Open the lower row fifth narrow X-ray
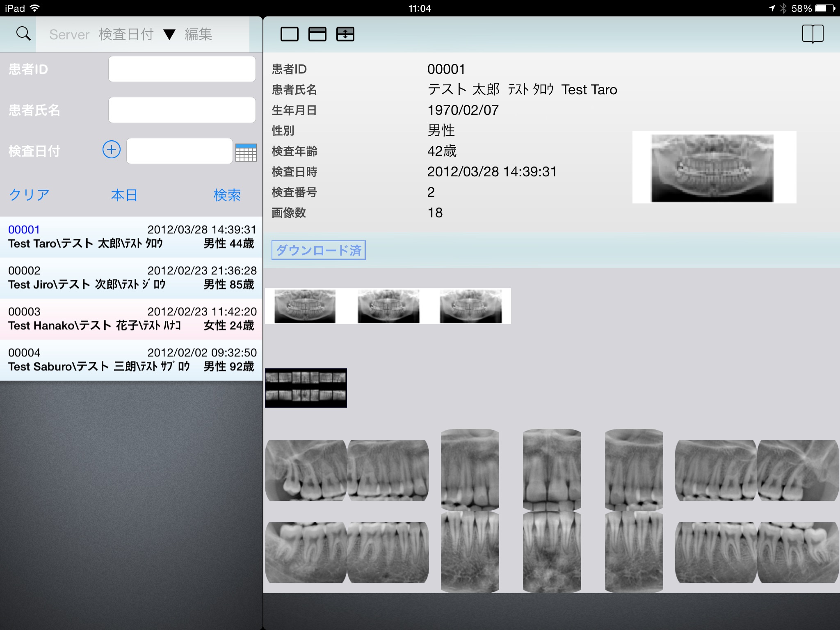 [634, 552]
